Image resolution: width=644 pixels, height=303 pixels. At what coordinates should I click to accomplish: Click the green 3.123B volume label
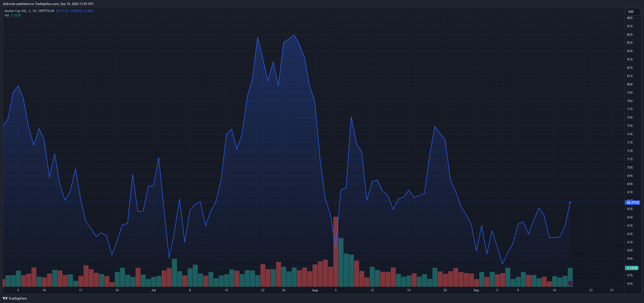(632, 268)
